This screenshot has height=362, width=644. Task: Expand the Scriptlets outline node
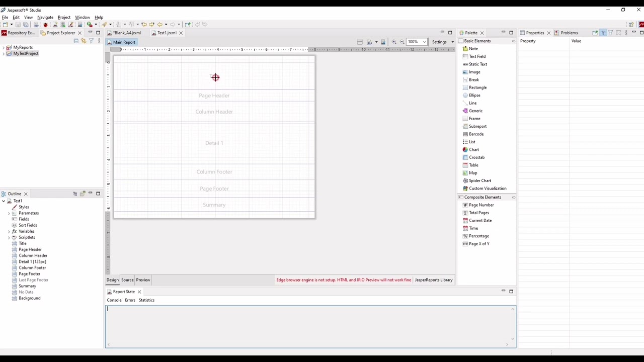coord(9,237)
